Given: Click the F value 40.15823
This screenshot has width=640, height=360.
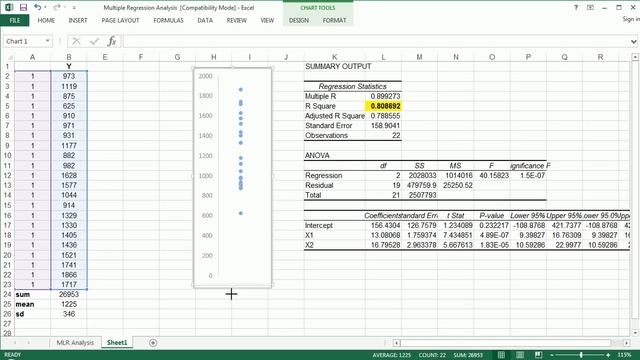Looking at the screenshot, I should 492,176.
